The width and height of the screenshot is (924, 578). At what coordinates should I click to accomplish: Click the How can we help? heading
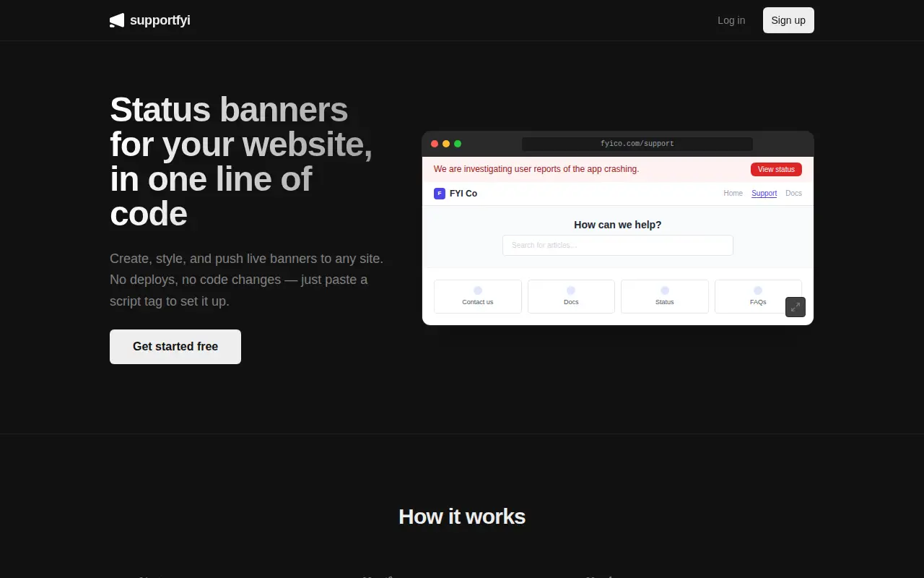618,225
